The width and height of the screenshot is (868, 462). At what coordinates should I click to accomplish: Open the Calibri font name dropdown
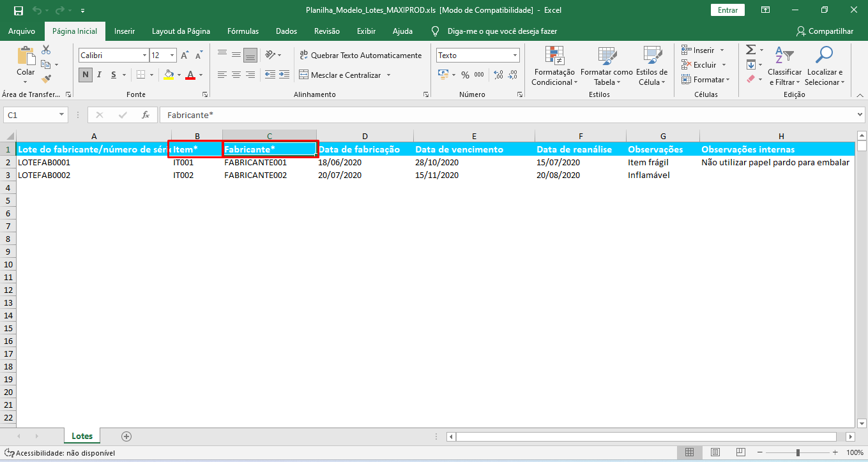(x=144, y=56)
